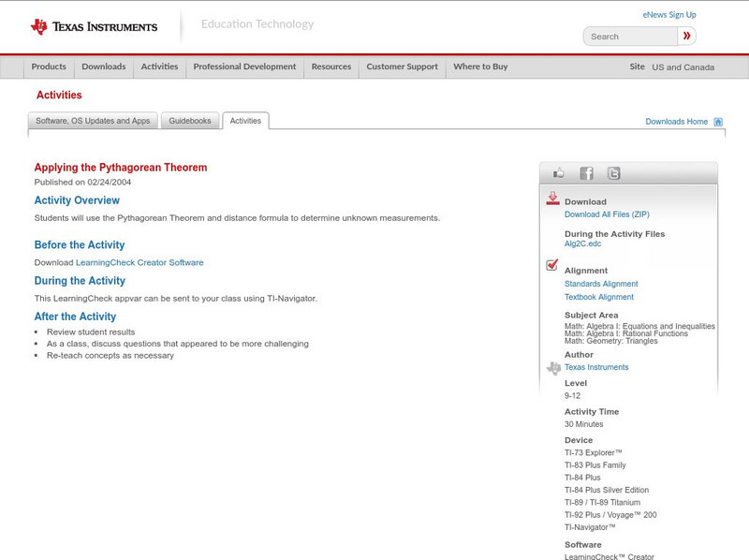749x560 pixels.
Task: Open the Resources menu
Action: click(331, 66)
